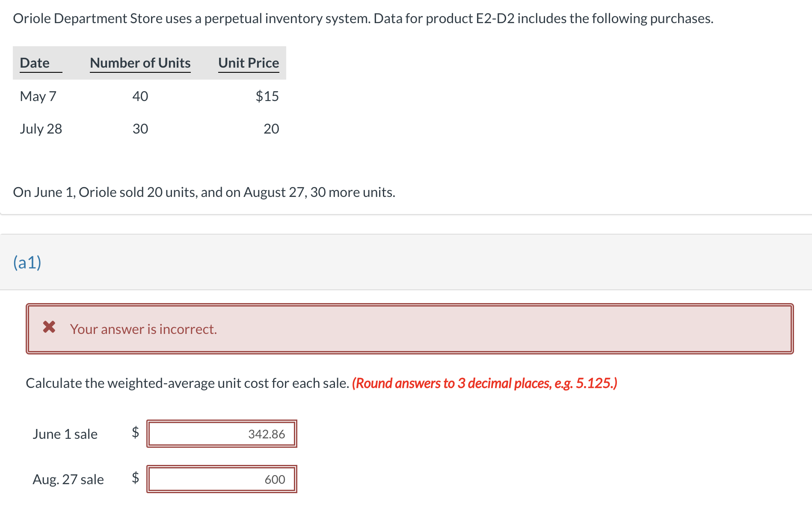Click inside the Aug. 27 sale answer box

222,479
